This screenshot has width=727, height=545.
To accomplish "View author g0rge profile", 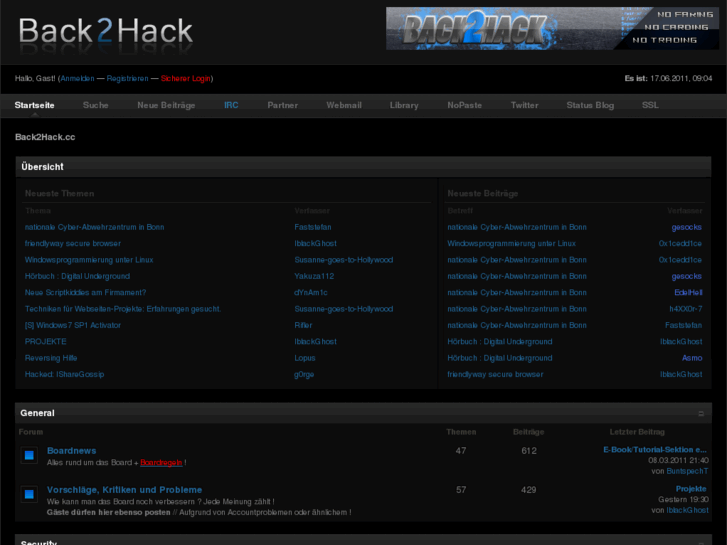I will pos(304,374).
